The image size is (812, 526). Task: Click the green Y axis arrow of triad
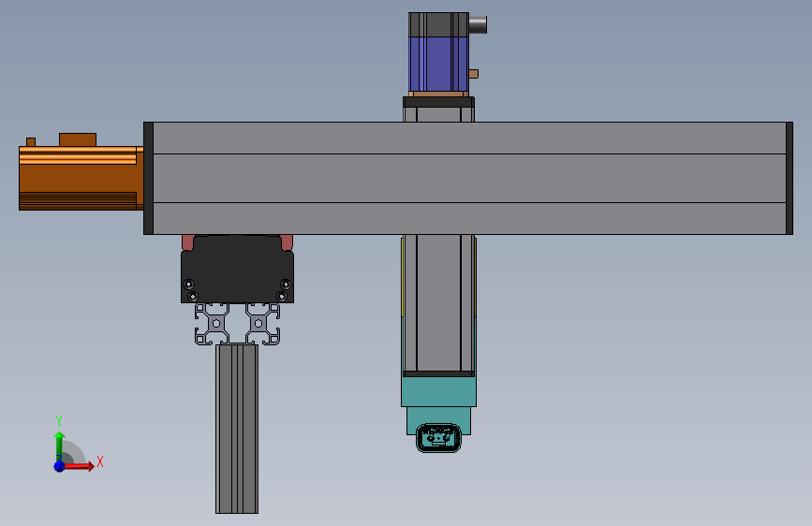coord(60,446)
